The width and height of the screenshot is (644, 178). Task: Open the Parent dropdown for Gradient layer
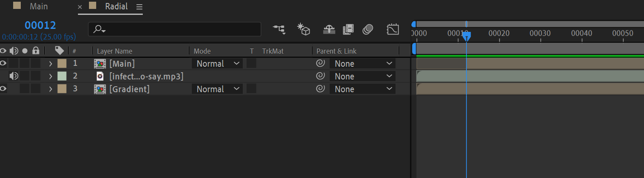click(363, 89)
